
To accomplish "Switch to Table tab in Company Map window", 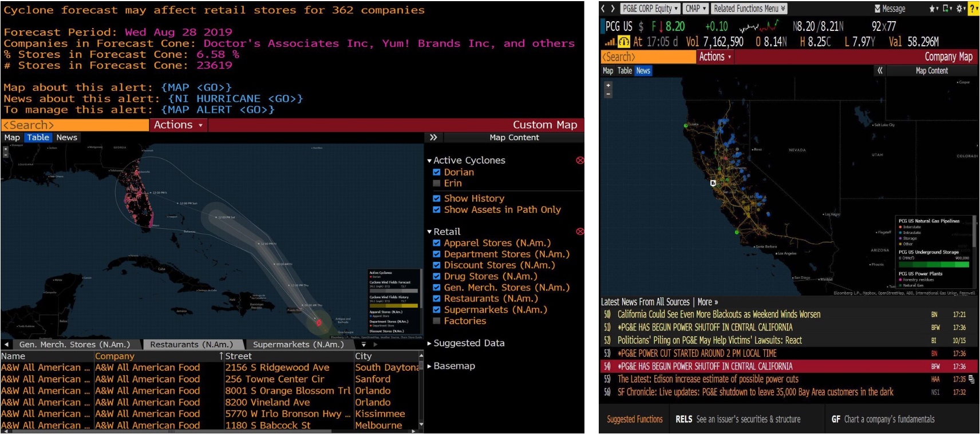I will [625, 71].
